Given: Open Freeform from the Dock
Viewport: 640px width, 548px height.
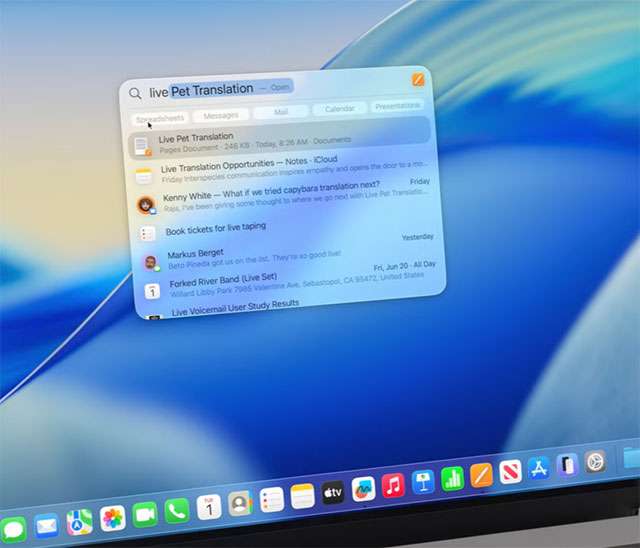Looking at the screenshot, I should 363,489.
